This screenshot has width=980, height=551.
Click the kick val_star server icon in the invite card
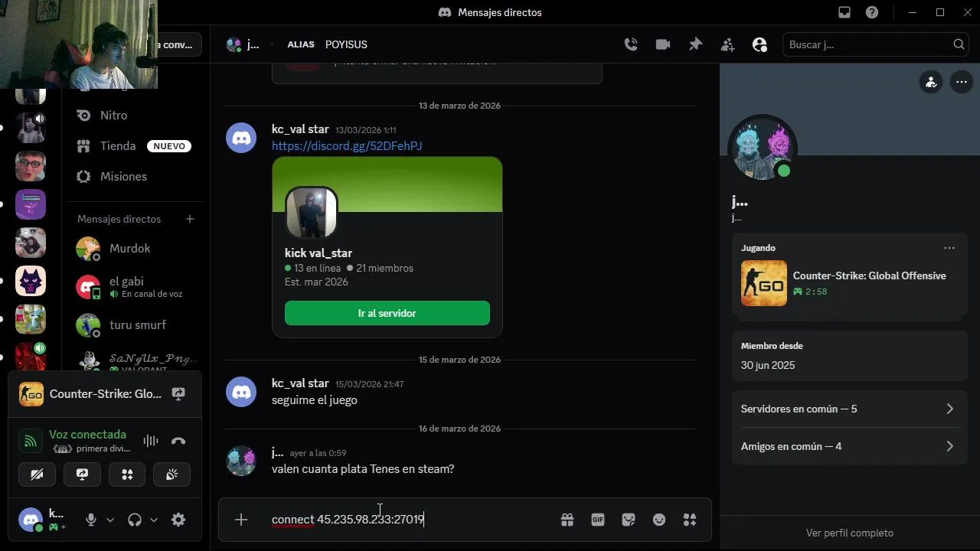[x=312, y=212]
